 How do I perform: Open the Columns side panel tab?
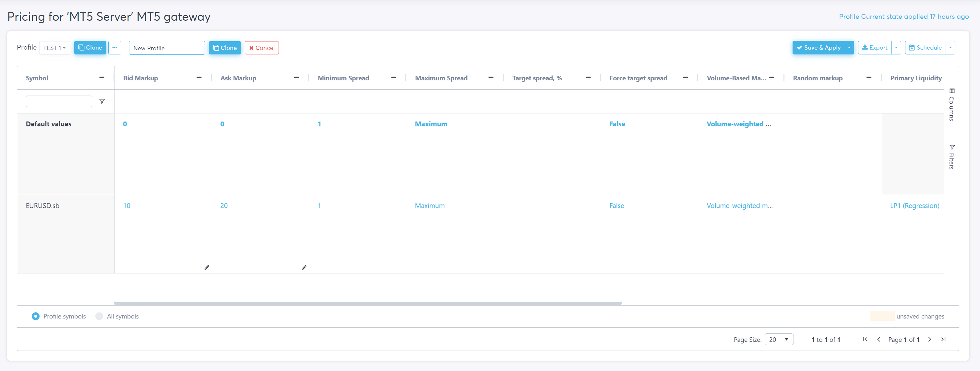click(951, 105)
